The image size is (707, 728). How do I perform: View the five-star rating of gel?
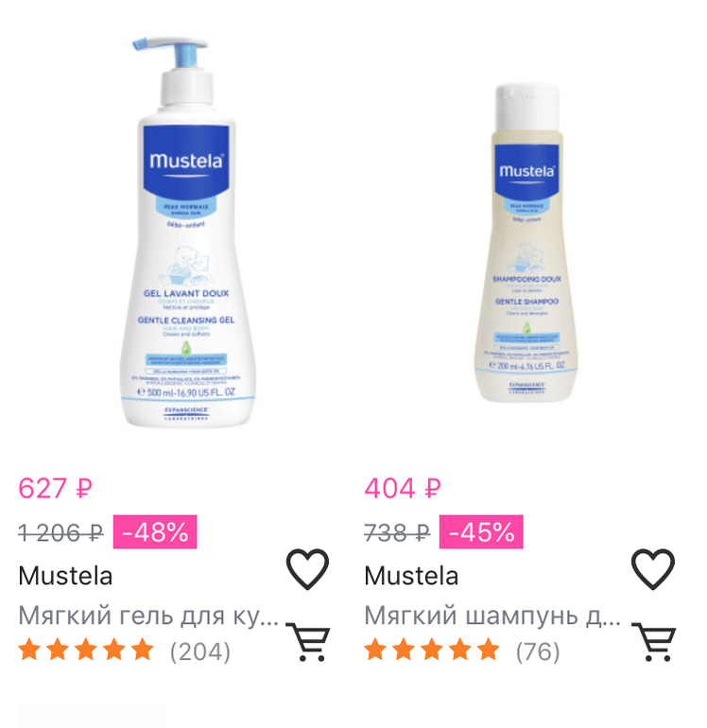point(86,650)
